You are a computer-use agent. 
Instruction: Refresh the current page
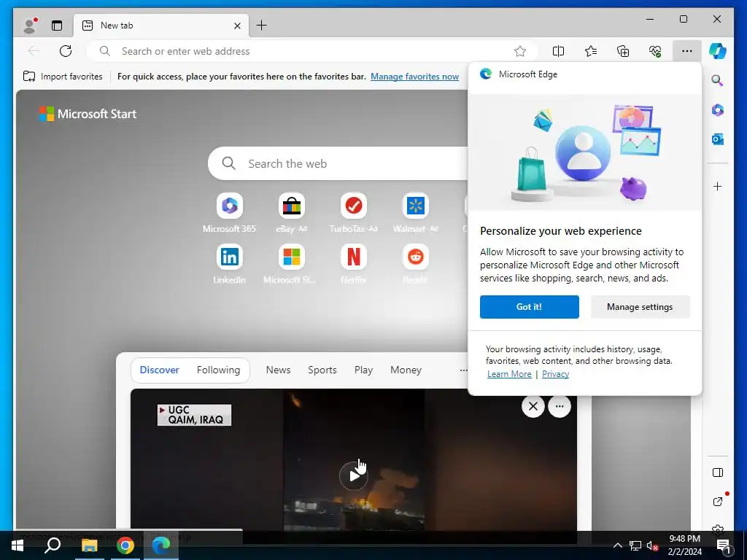click(x=66, y=51)
